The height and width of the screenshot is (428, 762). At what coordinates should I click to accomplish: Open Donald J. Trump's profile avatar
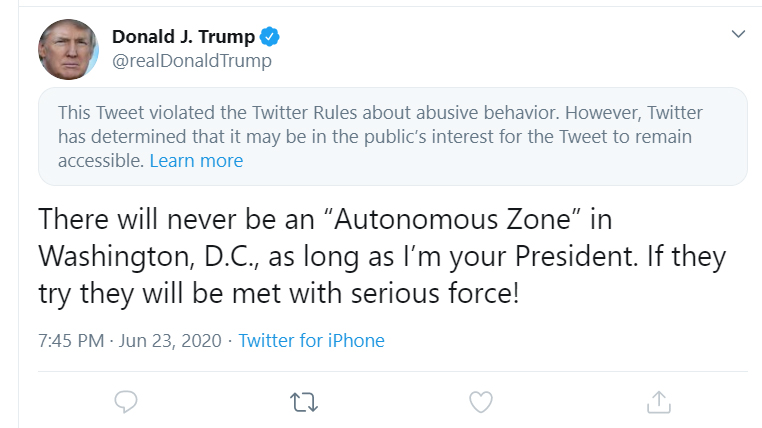[x=68, y=49]
